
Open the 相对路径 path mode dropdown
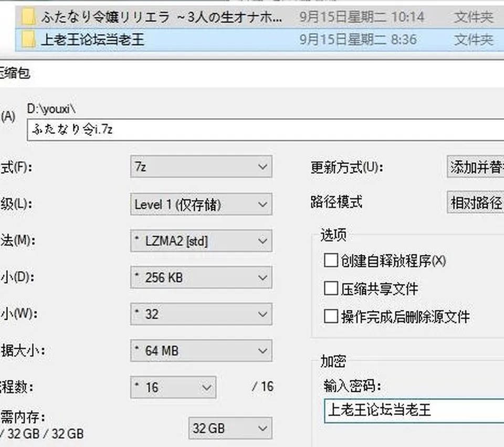click(476, 203)
